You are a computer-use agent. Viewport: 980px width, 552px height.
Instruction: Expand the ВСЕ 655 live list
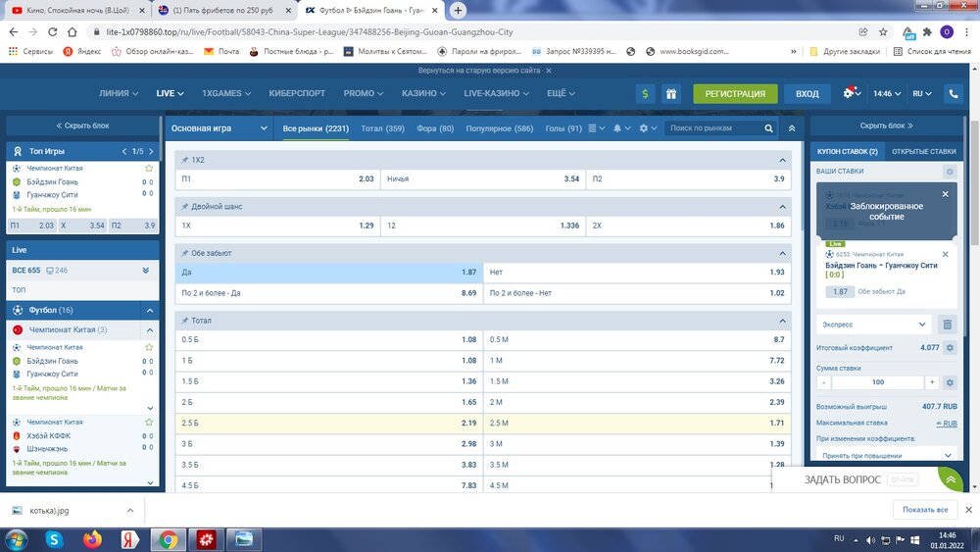[x=146, y=271]
